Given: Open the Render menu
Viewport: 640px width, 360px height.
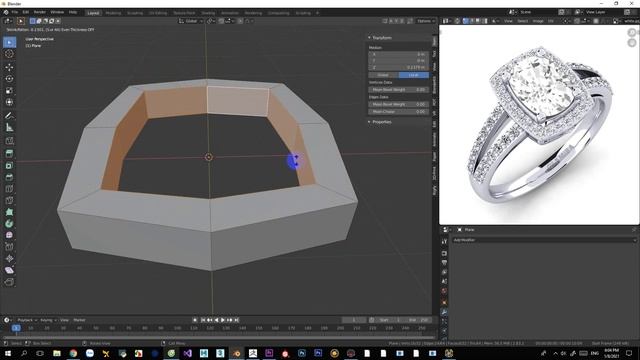Looking at the screenshot, I should click(x=40, y=12).
